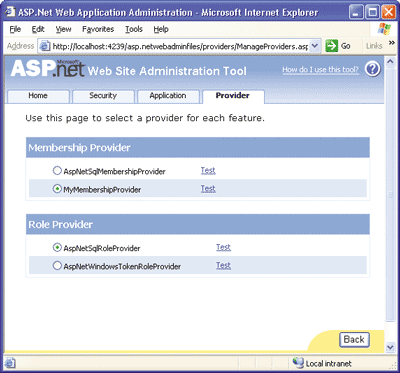Click the Membership Provider header text
This screenshot has height=373, width=400.
click(79, 148)
